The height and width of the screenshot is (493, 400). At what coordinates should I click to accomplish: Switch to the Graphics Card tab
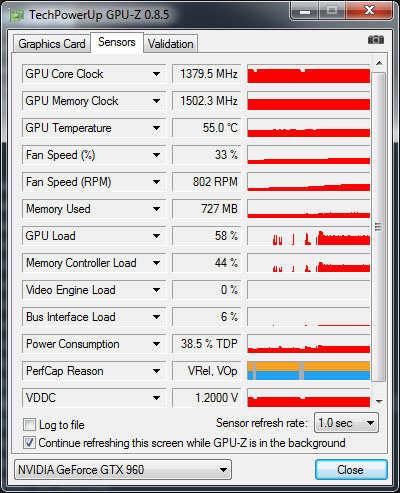[52, 44]
